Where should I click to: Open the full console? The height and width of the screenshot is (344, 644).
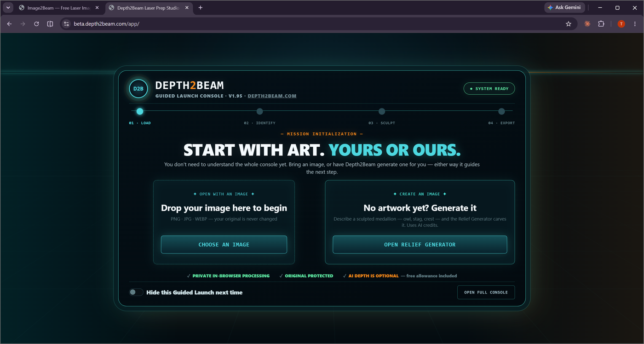[x=486, y=292]
